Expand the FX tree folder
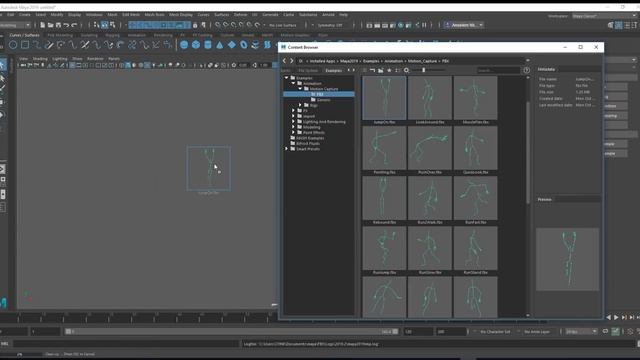 (x=293, y=111)
